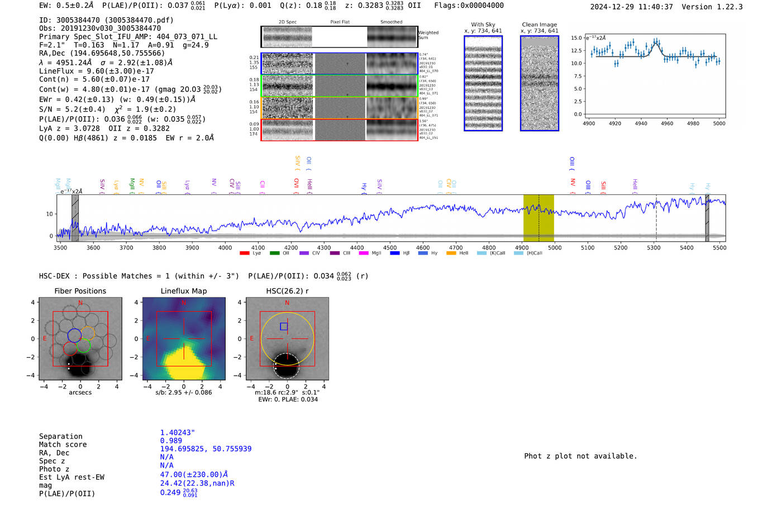Select the Primary Spec_Slot_IFU_AMP line

point(128,36)
